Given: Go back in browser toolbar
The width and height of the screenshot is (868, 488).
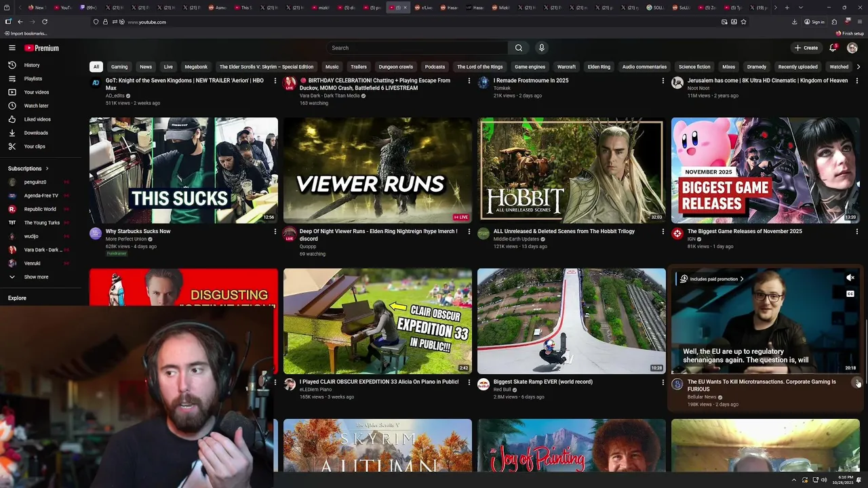Looking at the screenshot, I should pyautogui.click(x=20, y=22).
